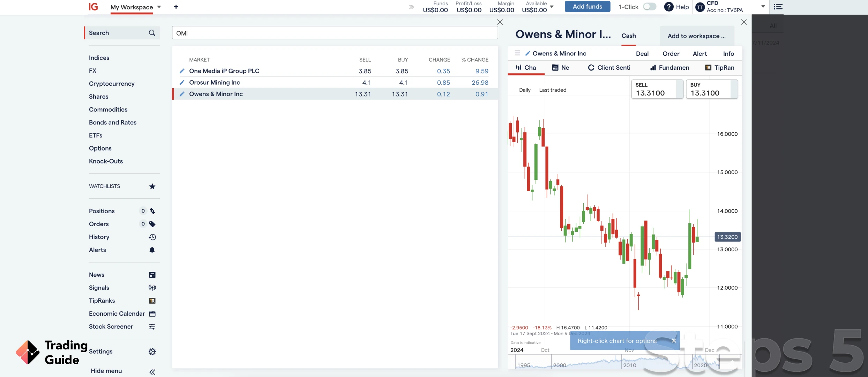Select the Cash market tab
The width and height of the screenshot is (868, 377).
click(628, 36)
